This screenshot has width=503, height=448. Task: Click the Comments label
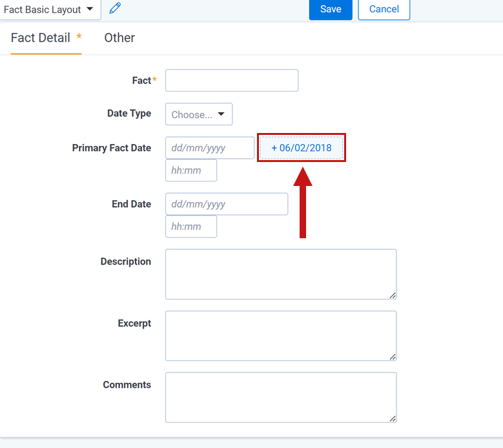click(127, 385)
